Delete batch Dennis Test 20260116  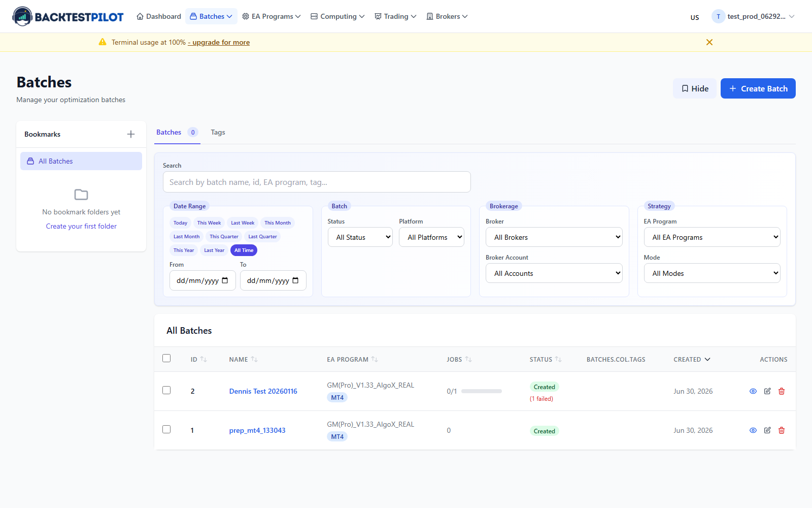(x=782, y=391)
